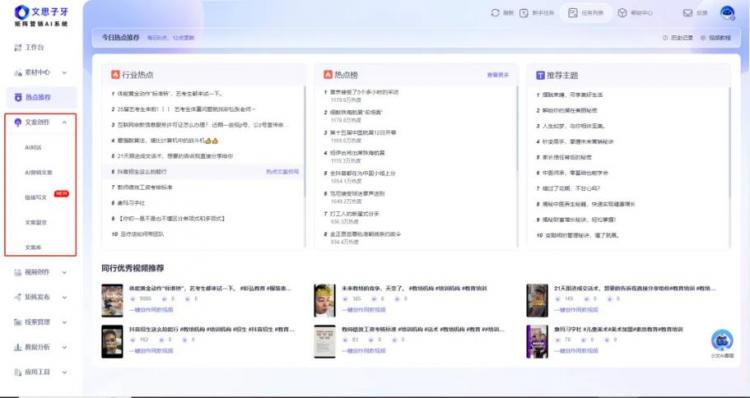Open the envelope message icon in the top bar

pos(688,13)
